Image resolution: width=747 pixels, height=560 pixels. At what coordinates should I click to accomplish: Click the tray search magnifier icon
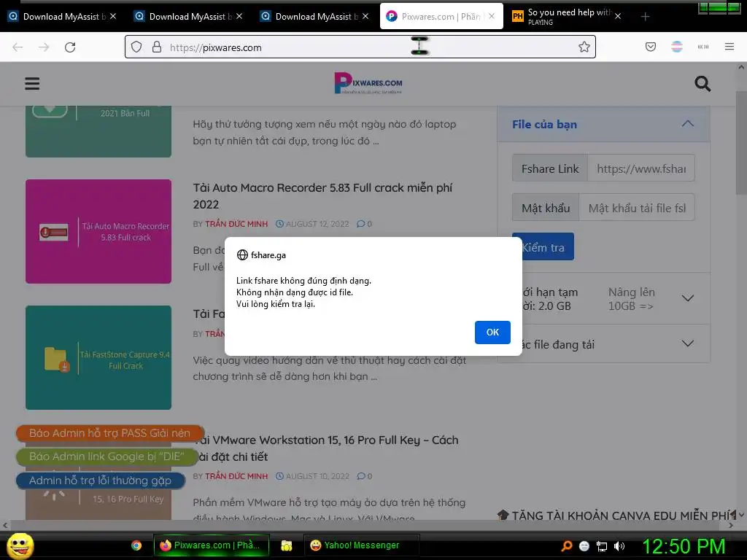point(567,546)
